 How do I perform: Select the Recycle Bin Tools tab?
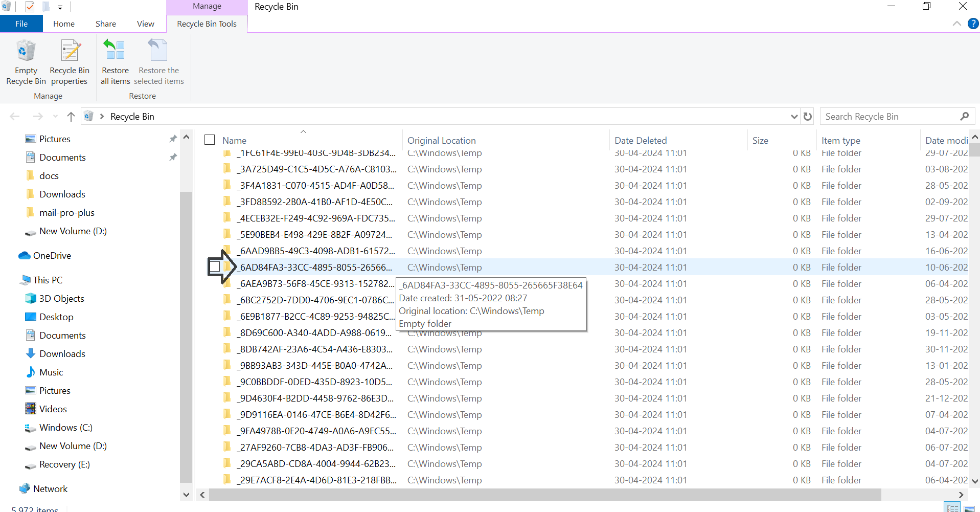coord(207,24)
